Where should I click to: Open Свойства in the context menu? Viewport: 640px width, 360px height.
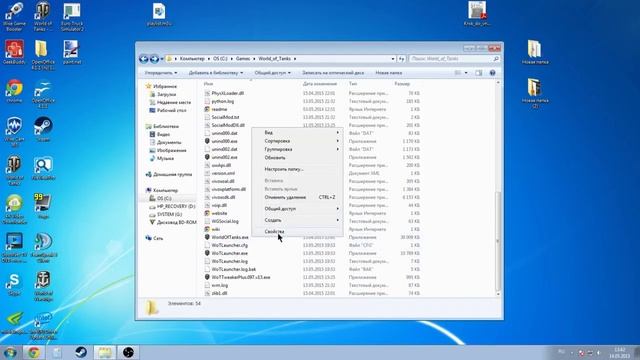[274, 231]
